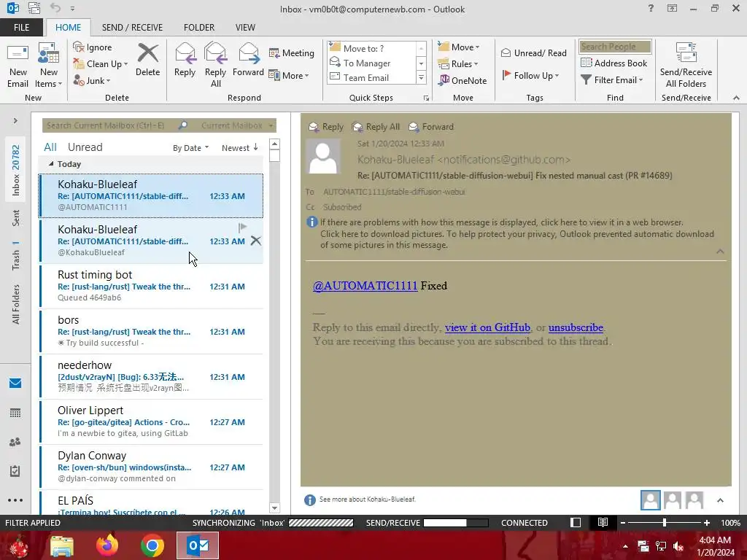Viewport: 747px width, 560px height.
Task: Switch to the SEND / RECEIVE tab
Action: [x=132, y=27]
